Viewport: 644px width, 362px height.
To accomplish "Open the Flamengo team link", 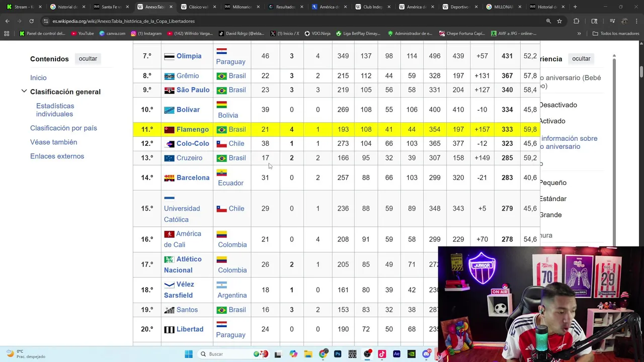I will click(x=192, y=129).
